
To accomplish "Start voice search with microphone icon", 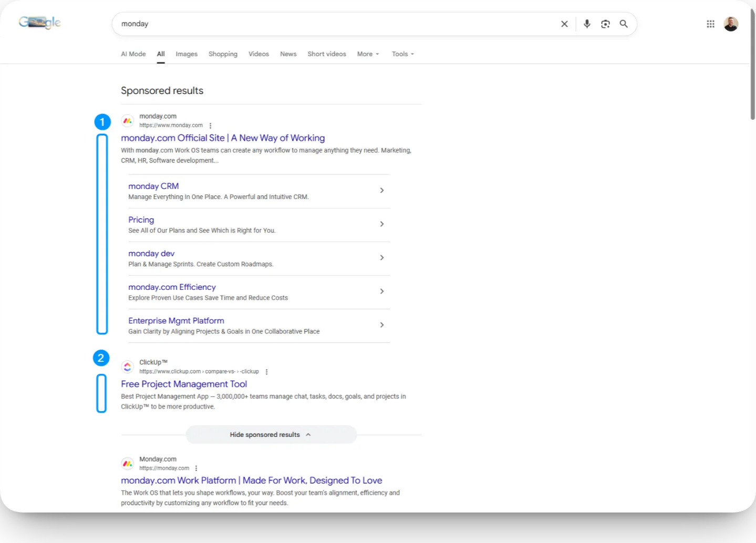I will point(587,24).
